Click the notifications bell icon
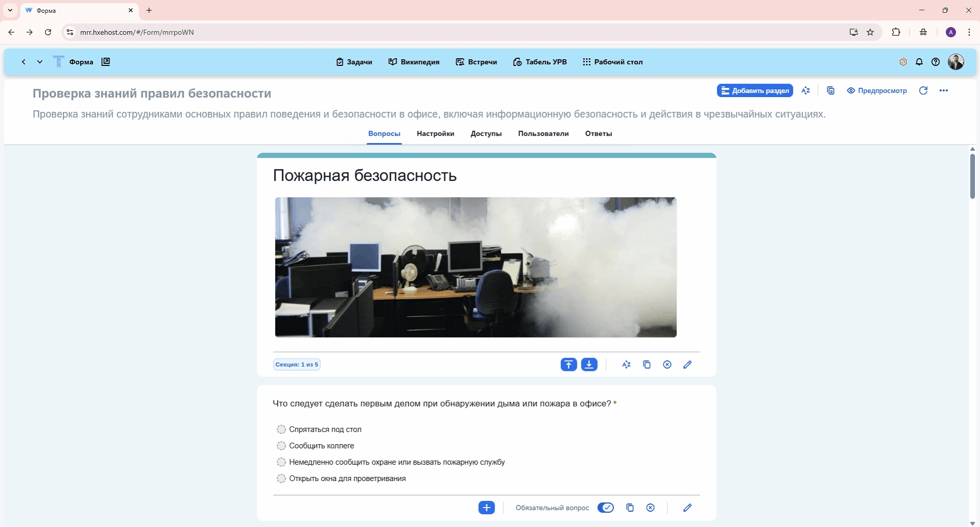The image size is (980, 527). coord(919,62)
